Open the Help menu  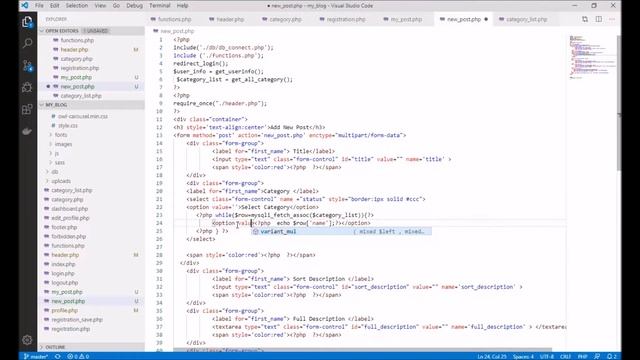(x=182, y=6)
